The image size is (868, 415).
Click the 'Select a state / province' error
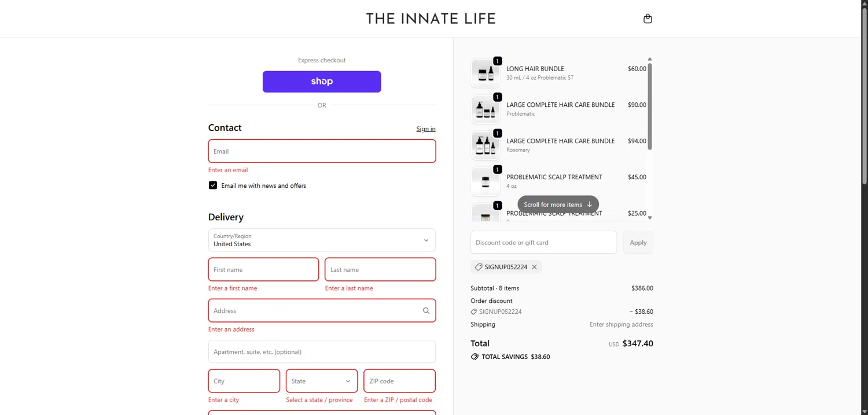coord(319,399)
